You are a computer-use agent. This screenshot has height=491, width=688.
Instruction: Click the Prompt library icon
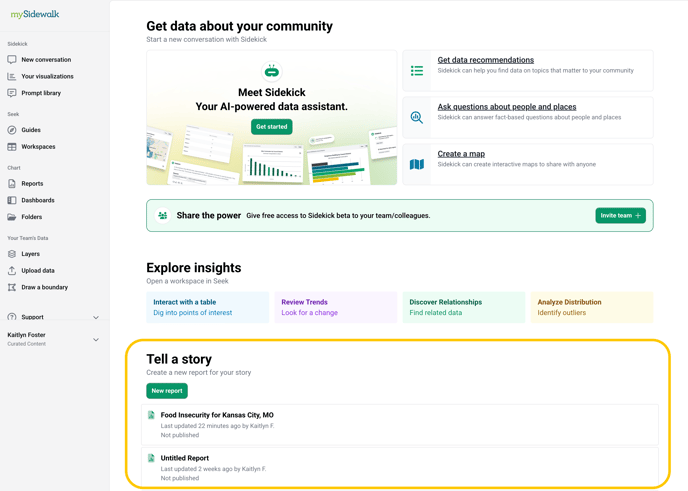pyautogui.click(x=12, y=93)
